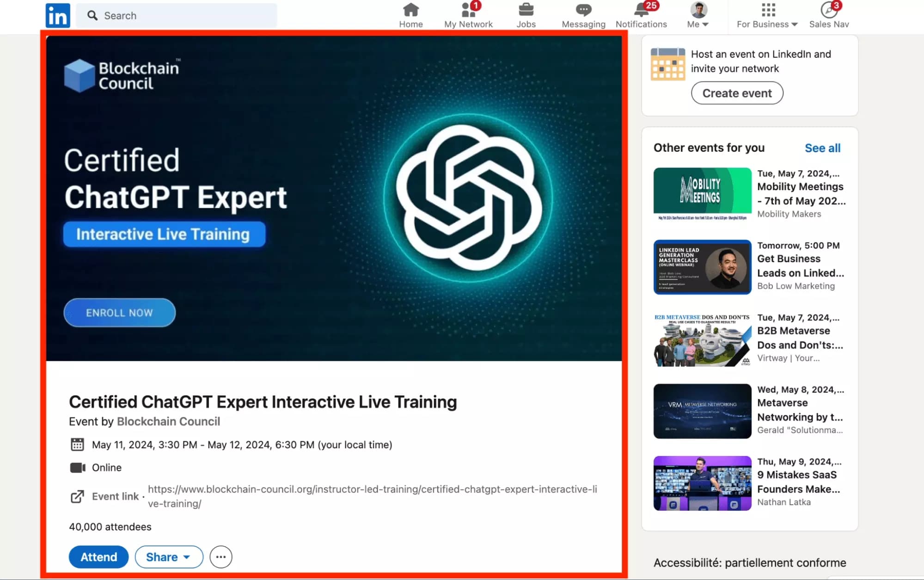The height and width of the screenshot is (580, 924).
Task: Open the Share dropdown button
Action: [x=169, y=557]
